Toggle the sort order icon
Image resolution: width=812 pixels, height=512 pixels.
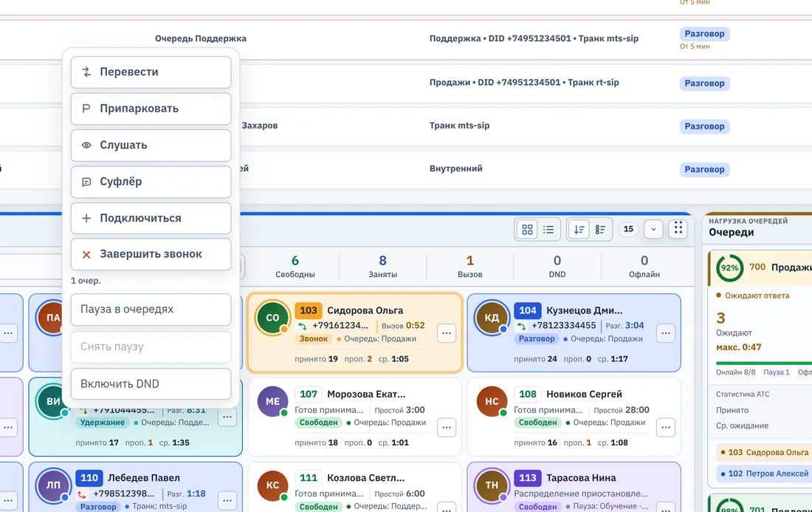[x=579, y=229]
